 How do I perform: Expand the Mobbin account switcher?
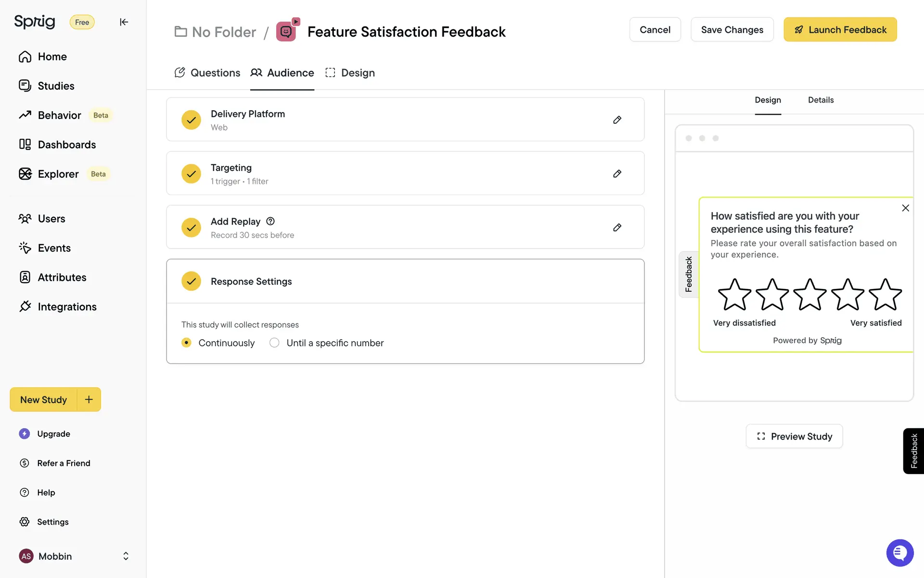click(x=126, y=556)
